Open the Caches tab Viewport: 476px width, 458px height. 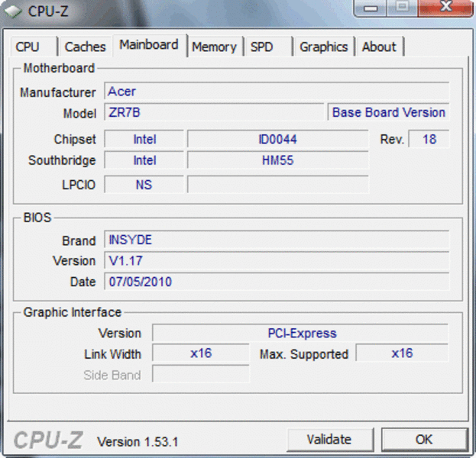[x=85, y=47]
